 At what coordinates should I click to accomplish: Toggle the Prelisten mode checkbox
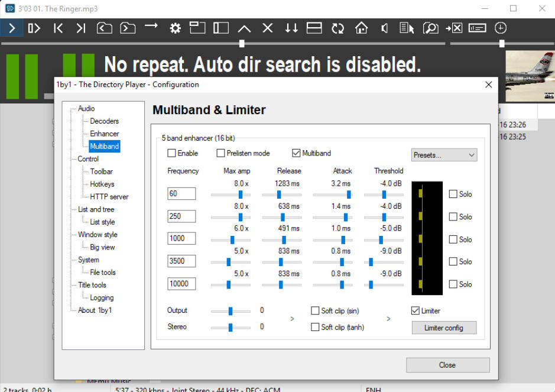pos(220,153)
